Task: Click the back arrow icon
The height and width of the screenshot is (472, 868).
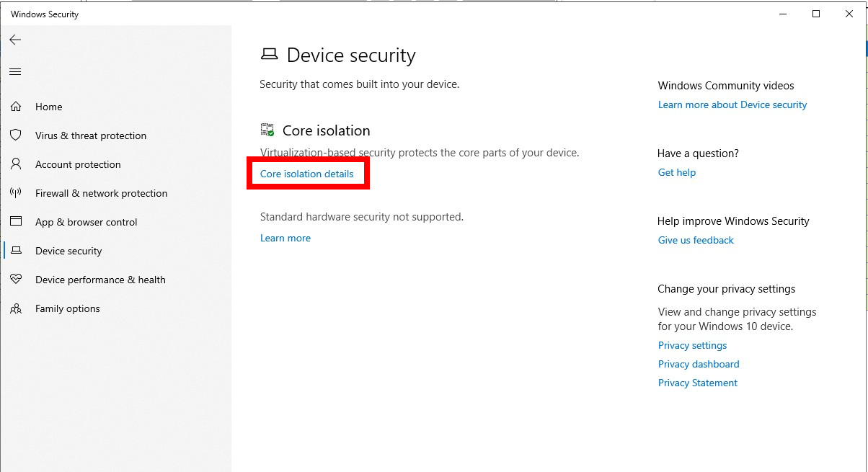Action: [x=15, y=40]
